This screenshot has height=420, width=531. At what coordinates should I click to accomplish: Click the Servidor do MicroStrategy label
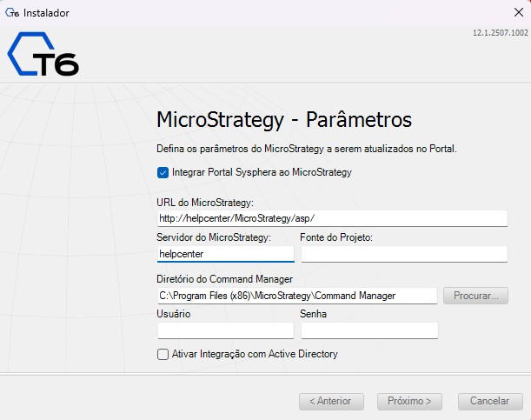[x=214, y=237]
